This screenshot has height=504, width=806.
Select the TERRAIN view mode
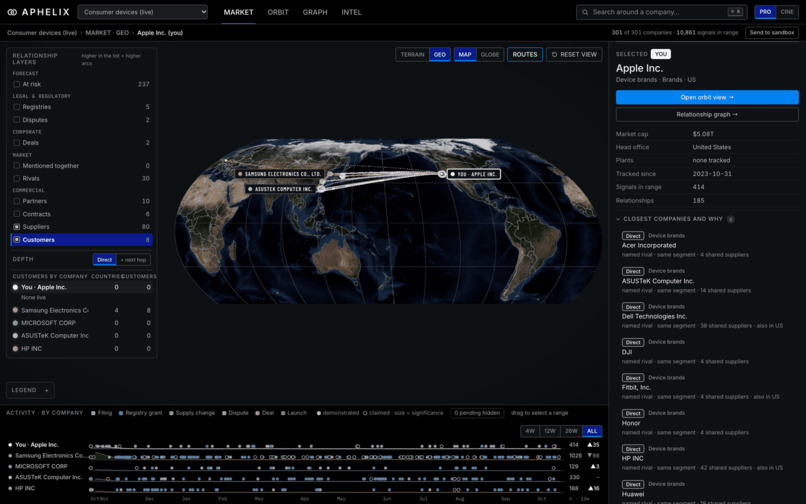click(x=412, y=55)
